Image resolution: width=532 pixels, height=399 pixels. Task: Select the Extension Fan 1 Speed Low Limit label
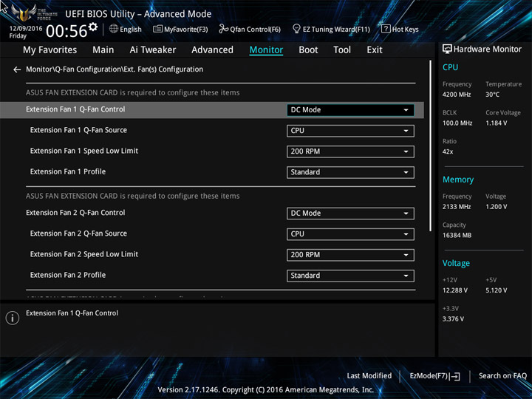[84, 151]
